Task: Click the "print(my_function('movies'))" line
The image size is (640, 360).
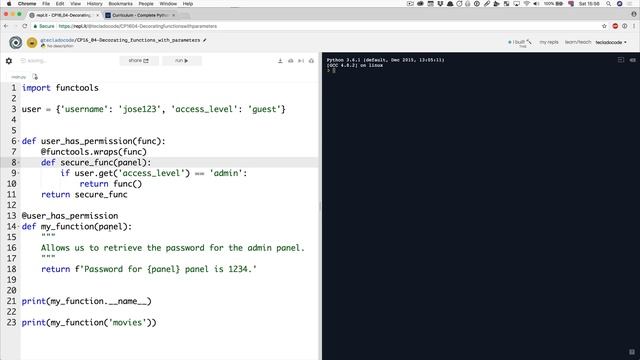Action: (89, 322)
